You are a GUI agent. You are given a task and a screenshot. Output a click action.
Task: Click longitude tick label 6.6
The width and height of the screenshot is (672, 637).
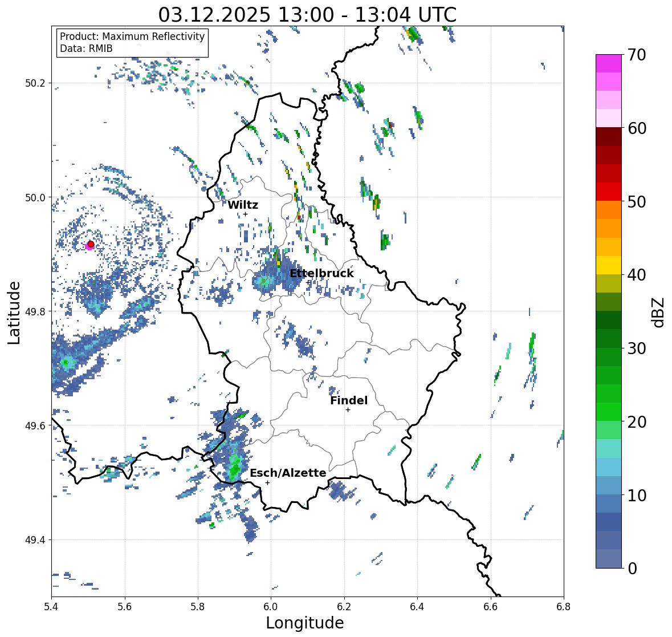click(x=491, y=607)
